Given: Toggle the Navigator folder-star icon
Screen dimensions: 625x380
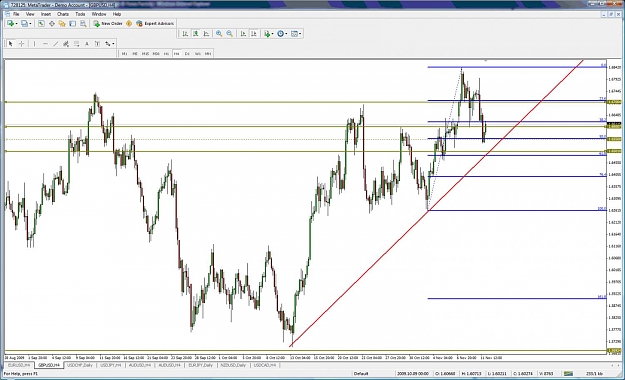Looking at the screenshot, I should (x=62, y=24).
